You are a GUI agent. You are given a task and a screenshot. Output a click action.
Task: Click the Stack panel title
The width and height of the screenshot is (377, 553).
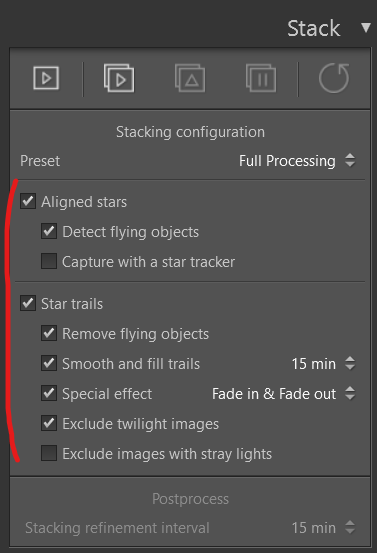pos(314,28)
